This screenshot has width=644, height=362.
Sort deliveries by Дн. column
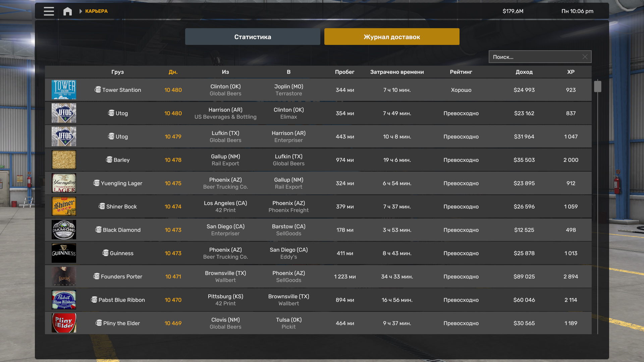pyautogui.click(x=173, y=72)
